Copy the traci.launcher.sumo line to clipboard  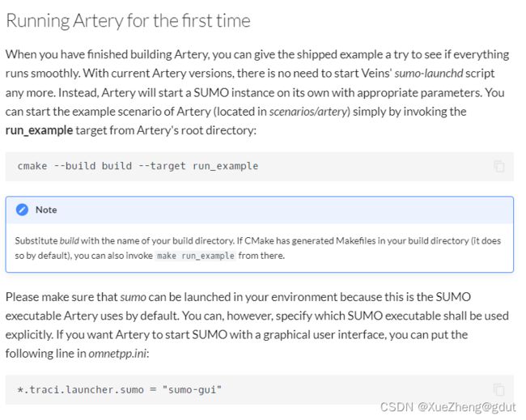point(498,389)
